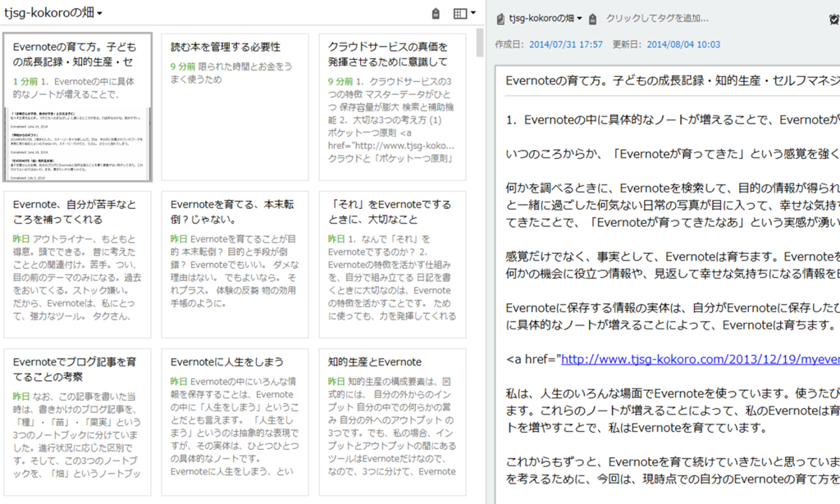Open the notebook selector dropdown in the note editor
The width and height of the screenshot is (840, 504).
pyautogui.click(x=546, y=18)
